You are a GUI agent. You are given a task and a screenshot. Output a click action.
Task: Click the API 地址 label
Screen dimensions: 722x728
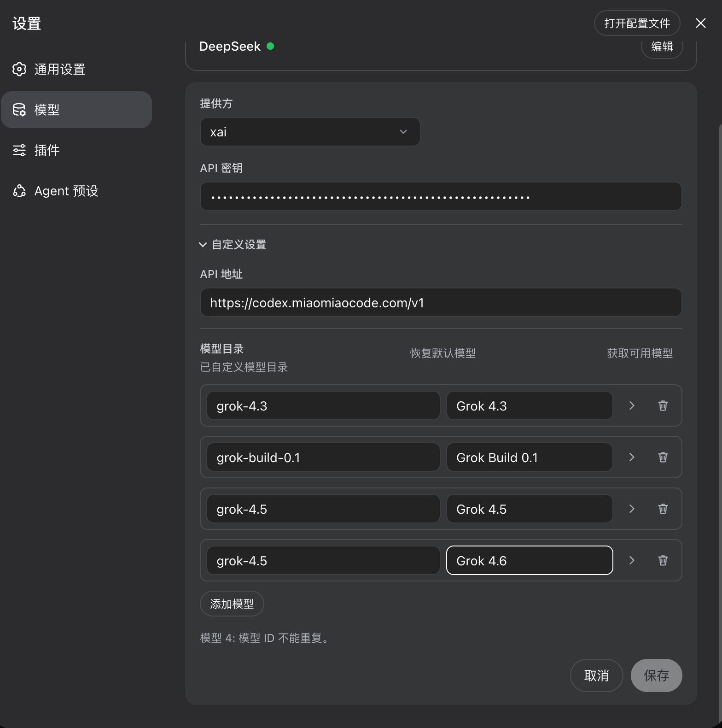point(221,274)
